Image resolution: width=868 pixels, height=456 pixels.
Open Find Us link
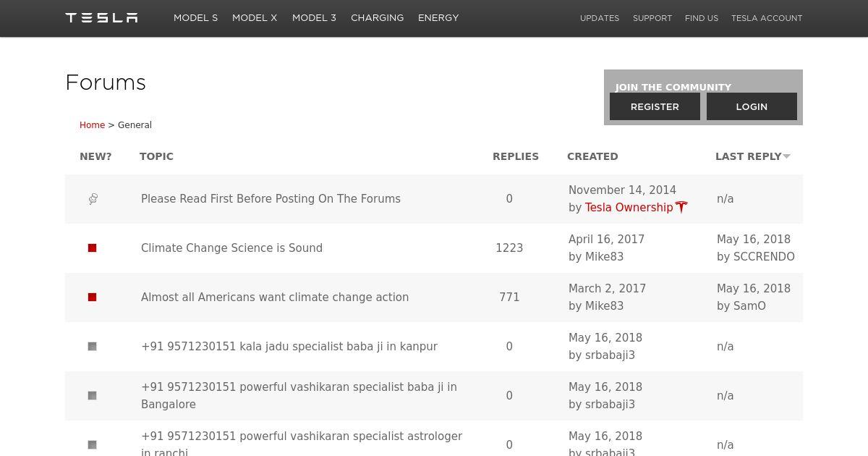(x=702, y=18)
